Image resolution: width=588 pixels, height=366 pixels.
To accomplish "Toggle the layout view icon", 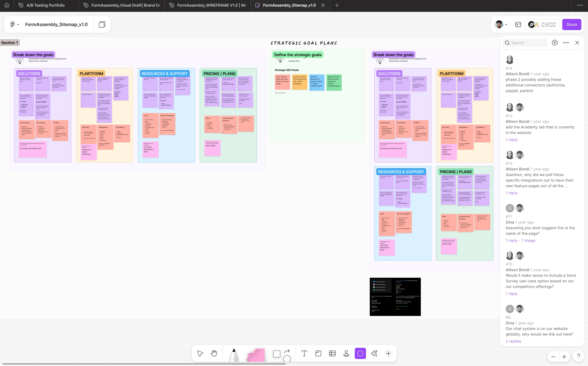I will [x=518, y=24].
